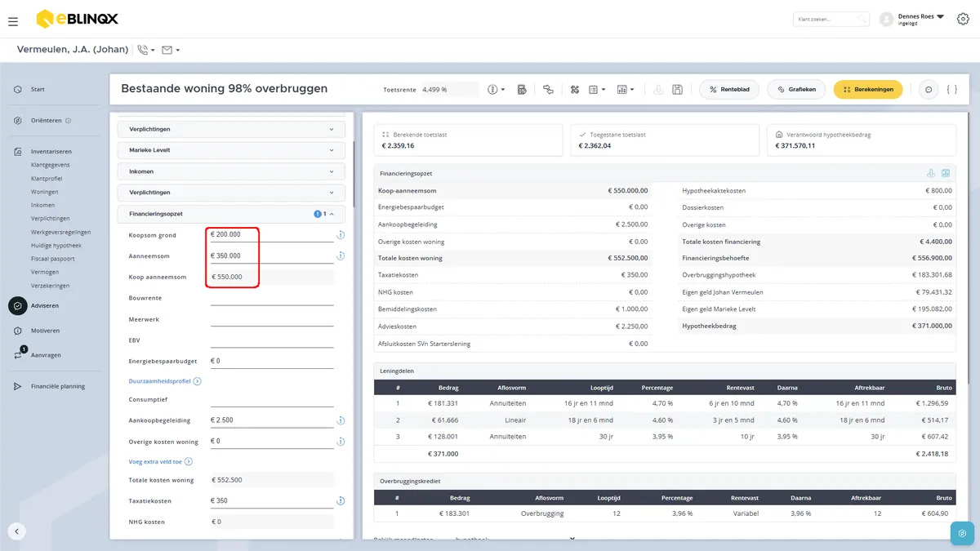Expand the Marieke Levelt section

tap(231, 150)
